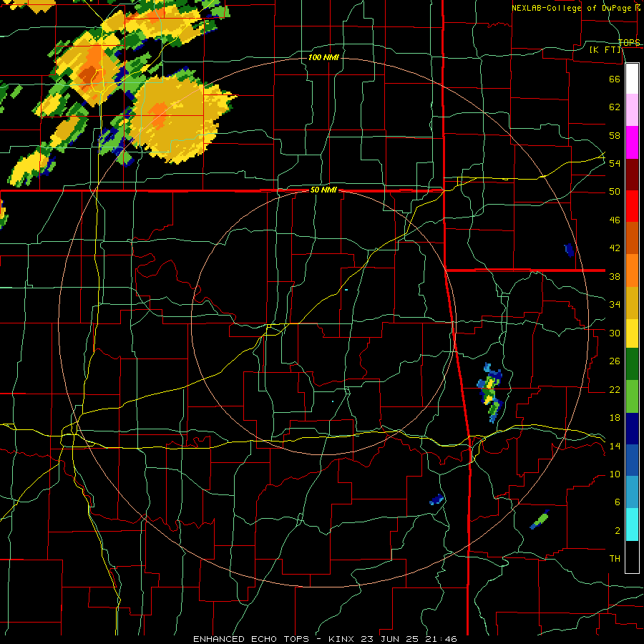Click the yellow legend swatch

click(632, 333)
